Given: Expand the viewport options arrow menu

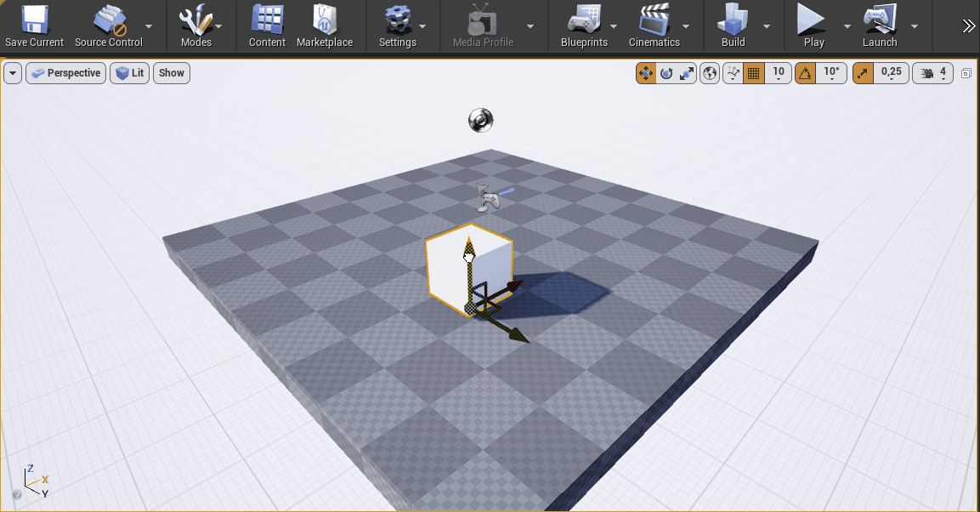Looking at the screenshot, I should [13, 73].
